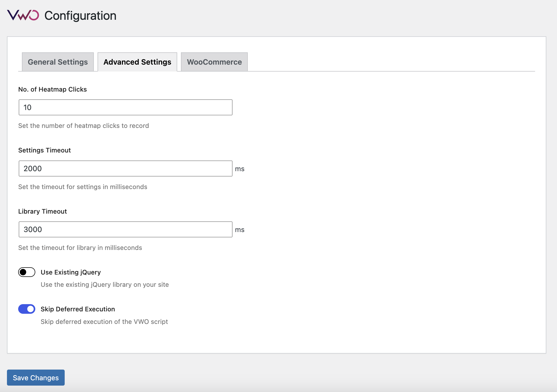Enable the Use Existing jQuery toggle
Image resolution: width=557 pixels, height=392 pixels.
point(27,272)
